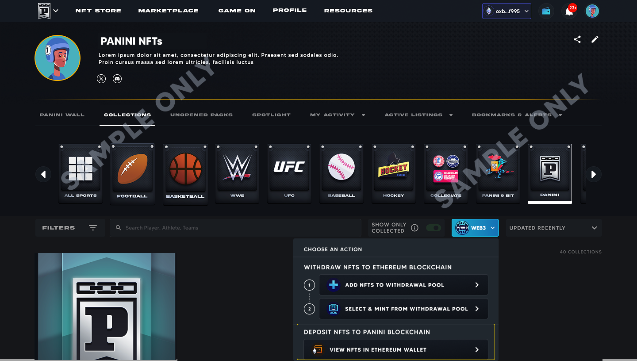Slide the sports carousel to the right
The image size is (637, 364).
click(594, 174)
